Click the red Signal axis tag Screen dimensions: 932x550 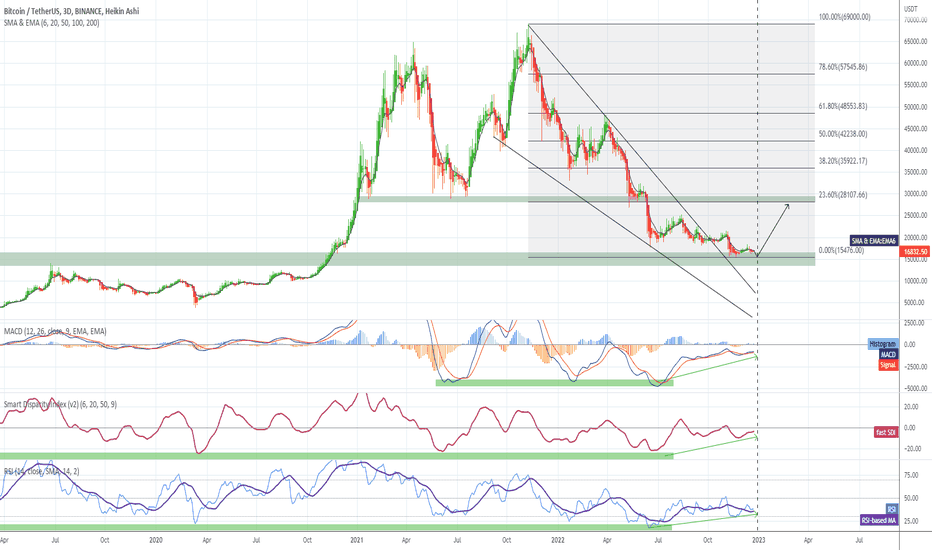point(887,365)
